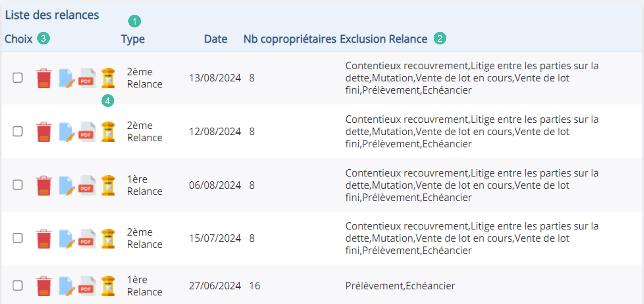
Task: Open the edit icon for 15/07/2024 relance
Action: 67,238
